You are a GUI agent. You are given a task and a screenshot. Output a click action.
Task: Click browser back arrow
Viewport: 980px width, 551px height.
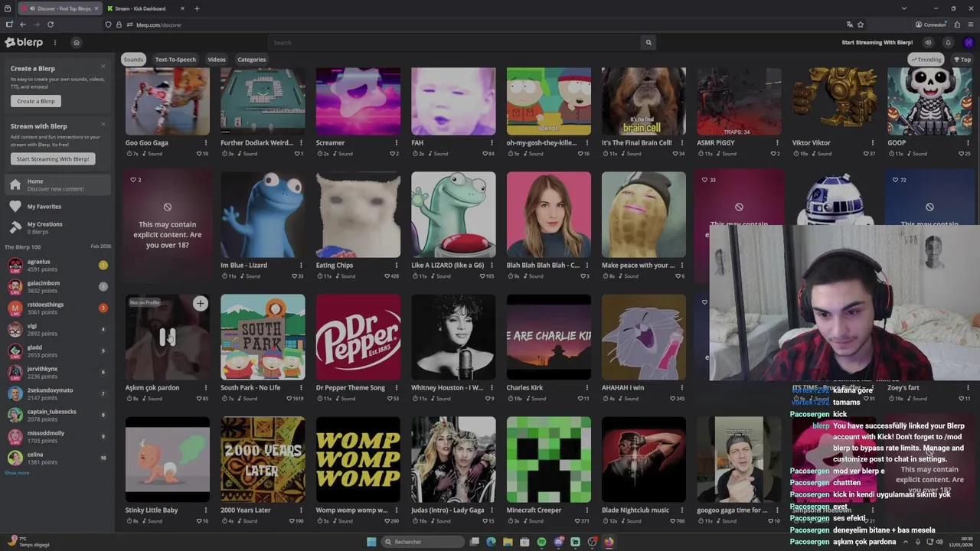[x=22, y=24]
